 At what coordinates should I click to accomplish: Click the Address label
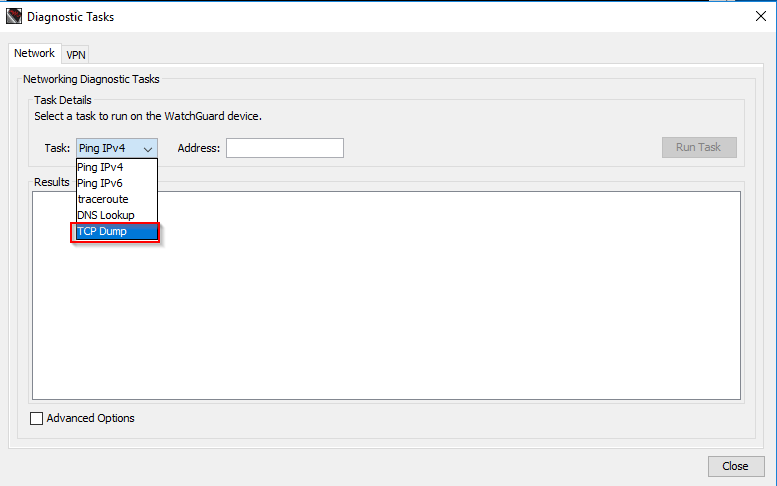point(198,148)
